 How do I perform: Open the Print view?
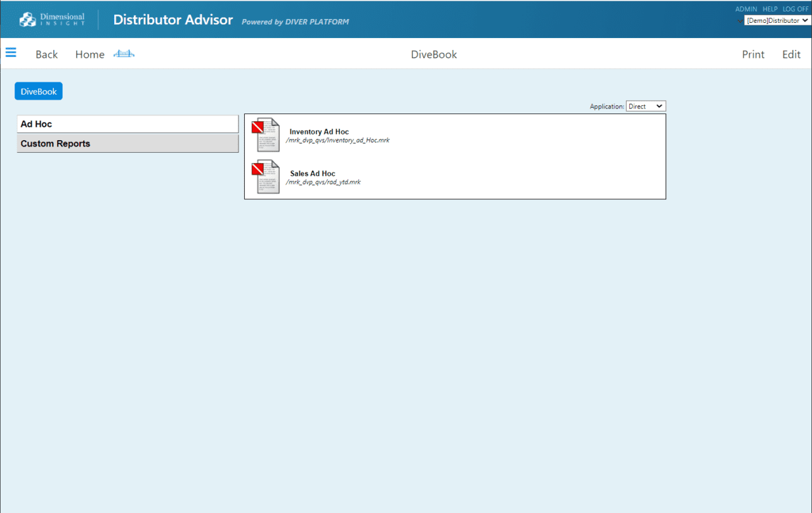(753, 55)
